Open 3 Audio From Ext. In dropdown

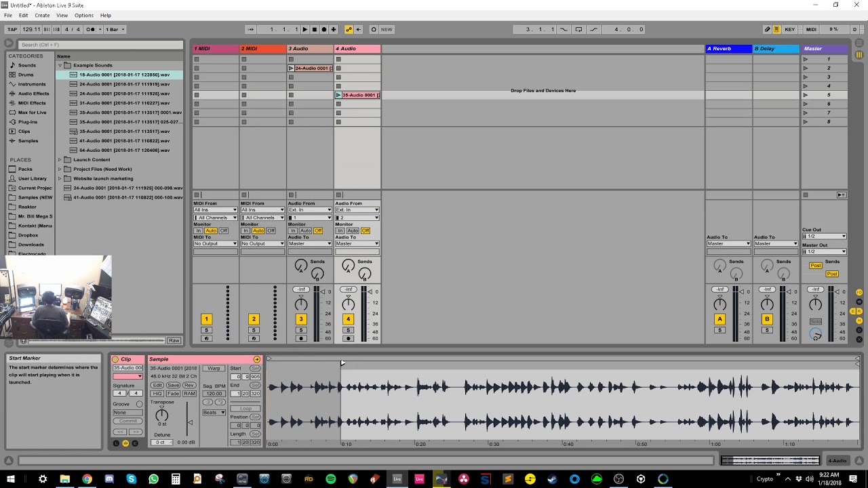tap(310, 210)
